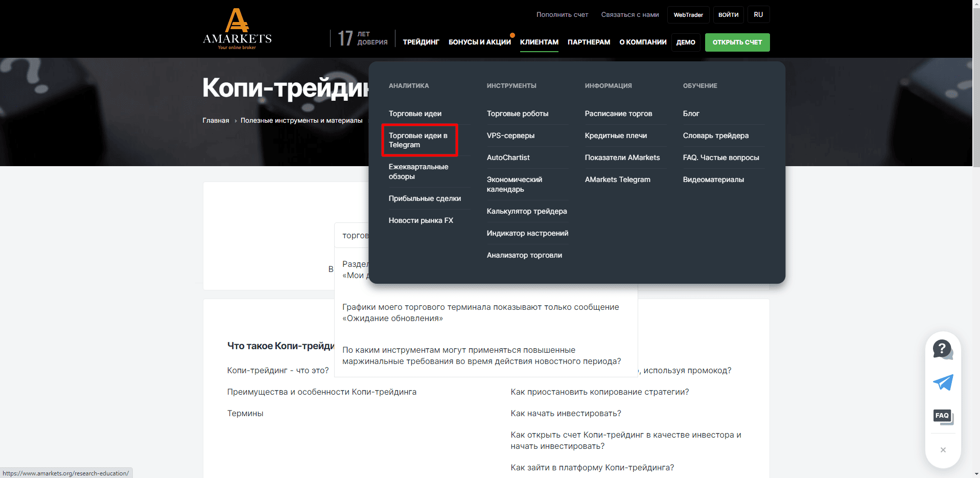This screenshot has width=980, height=478.
Task: Close the floating help widget with X
Action: (x=943, y=450)
